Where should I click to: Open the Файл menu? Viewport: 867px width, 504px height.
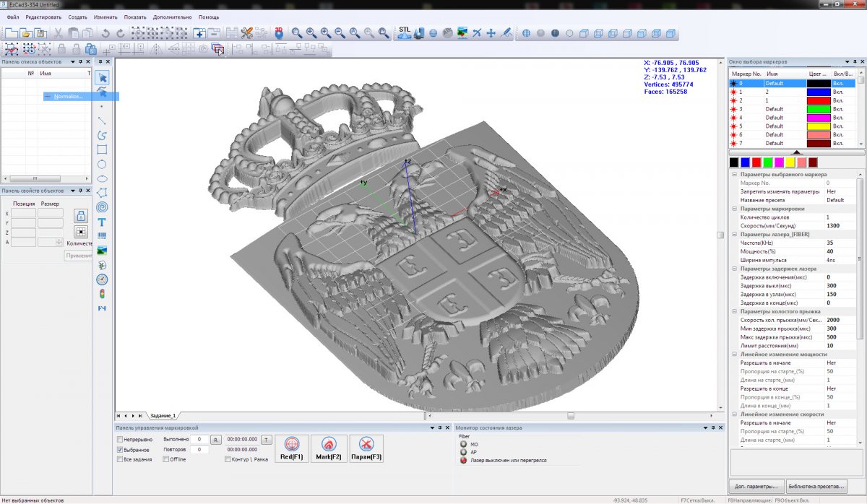pyautogui.click(x=13, y=17)
